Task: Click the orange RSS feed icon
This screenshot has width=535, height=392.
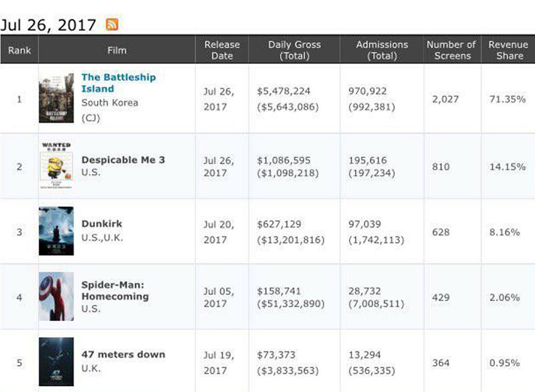Action: tap(112, 25)
